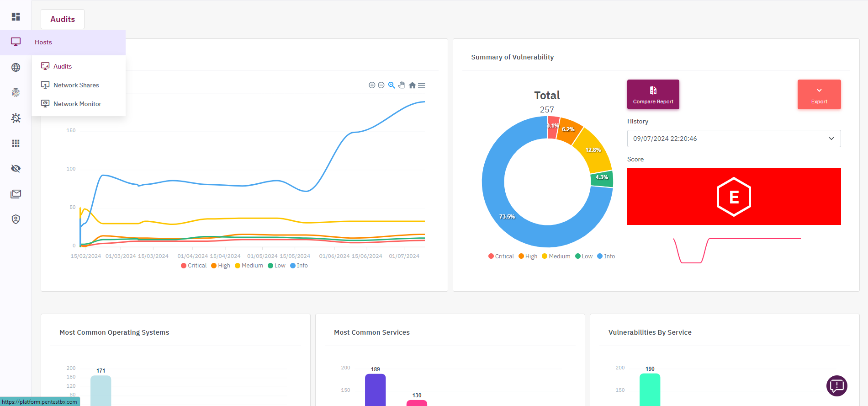
Task: Toggle Medium series in line chart legend
Action: [x=249, y=266]
